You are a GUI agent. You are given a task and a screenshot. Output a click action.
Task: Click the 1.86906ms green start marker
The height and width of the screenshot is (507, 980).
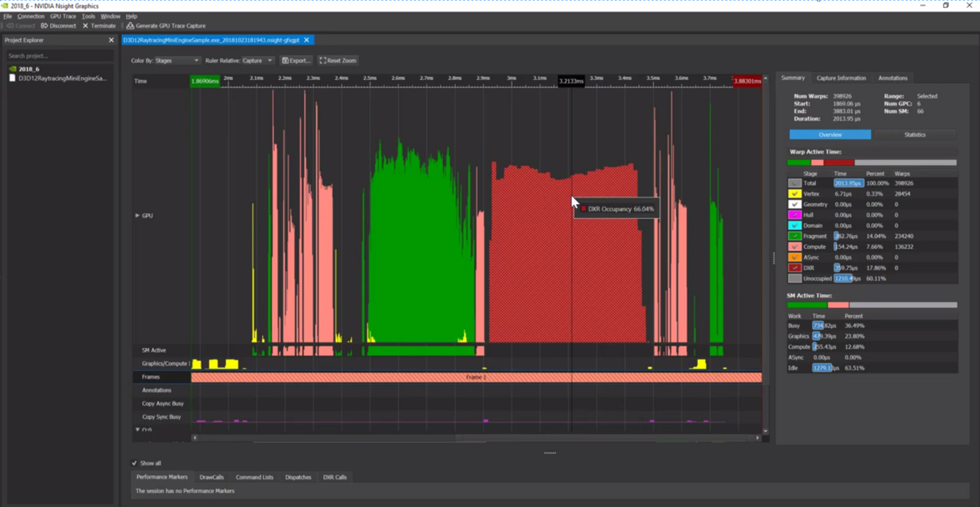205,81
